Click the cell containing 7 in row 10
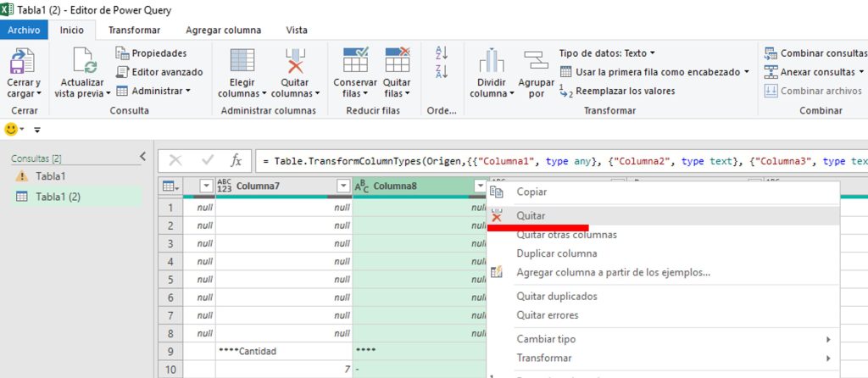The image size is (868, 378). [x=283, y=370]
